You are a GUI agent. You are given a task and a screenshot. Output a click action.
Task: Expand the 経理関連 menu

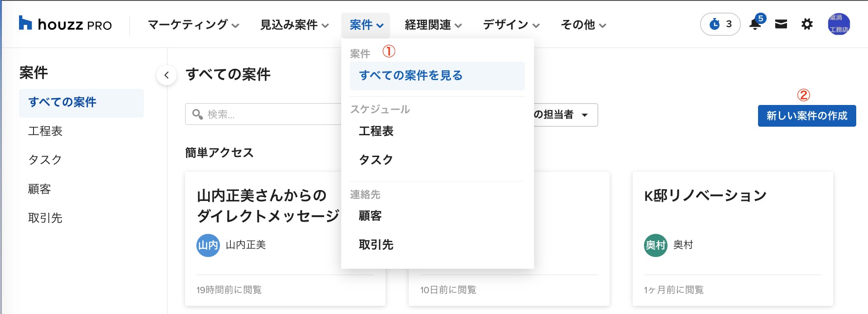433,25
